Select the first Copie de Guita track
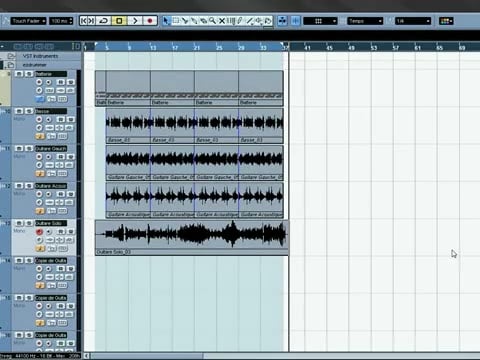 pyautogui.click(x=51, y=260)
